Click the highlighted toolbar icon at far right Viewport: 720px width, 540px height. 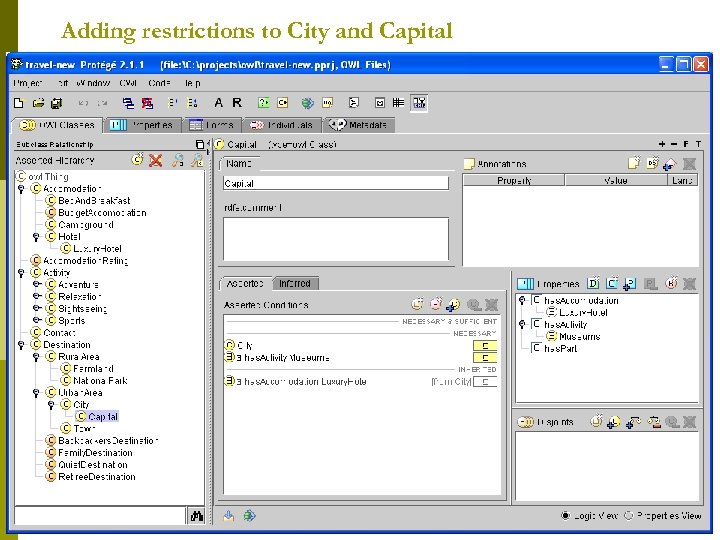pyautogui.click(x=419, y=103)
